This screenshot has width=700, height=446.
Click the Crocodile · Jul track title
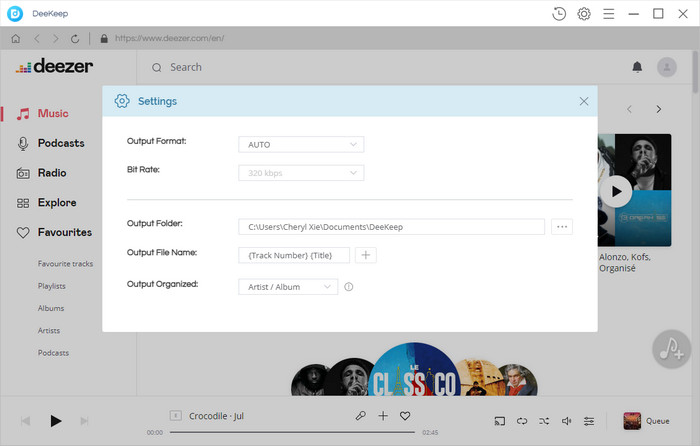pyautogui.click(x=216, y=416)
